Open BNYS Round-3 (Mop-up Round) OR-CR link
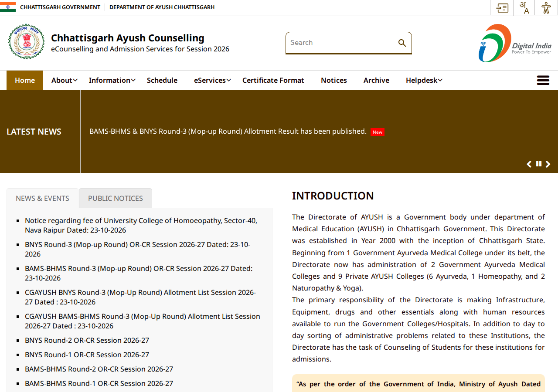This screenshot has width=558, height=392. coord(137,249)
